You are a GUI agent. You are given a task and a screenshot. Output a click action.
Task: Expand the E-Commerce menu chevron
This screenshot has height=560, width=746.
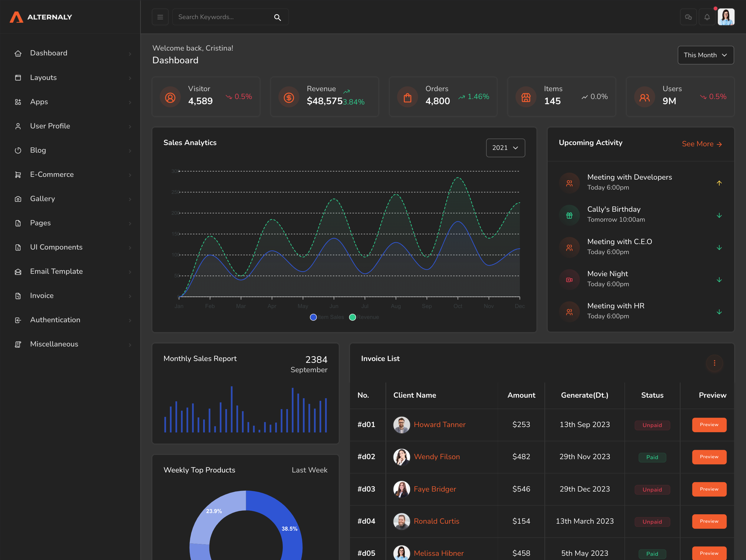[x=130, y=175]
